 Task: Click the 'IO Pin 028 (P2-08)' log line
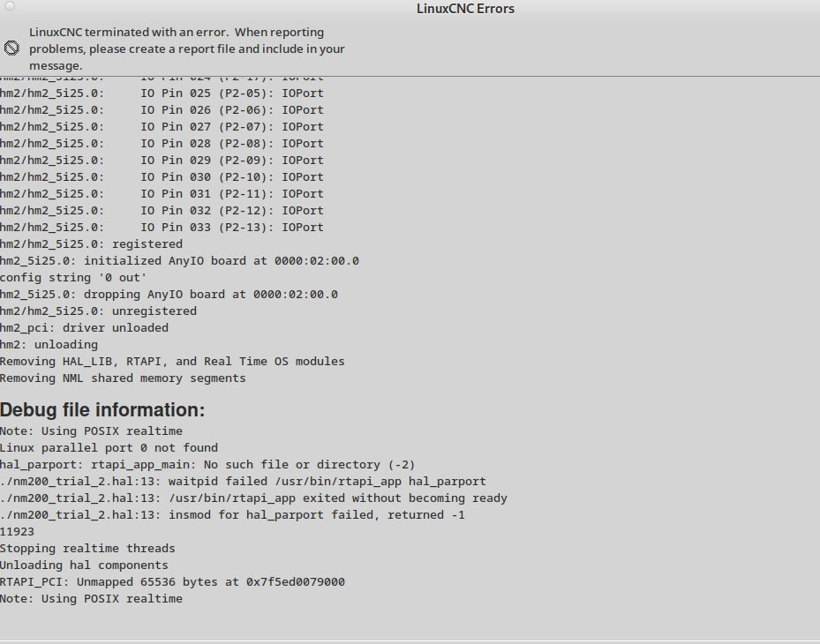coord(162,144)
